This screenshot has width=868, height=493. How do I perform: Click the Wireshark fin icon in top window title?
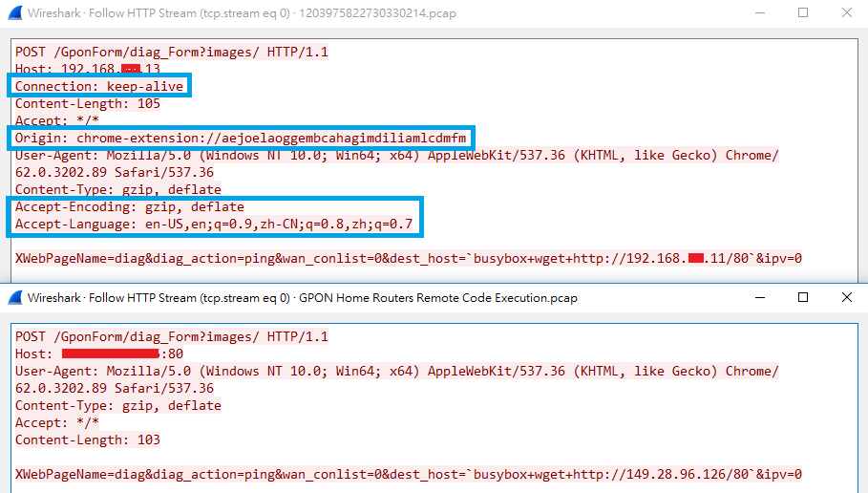[15, 12]
